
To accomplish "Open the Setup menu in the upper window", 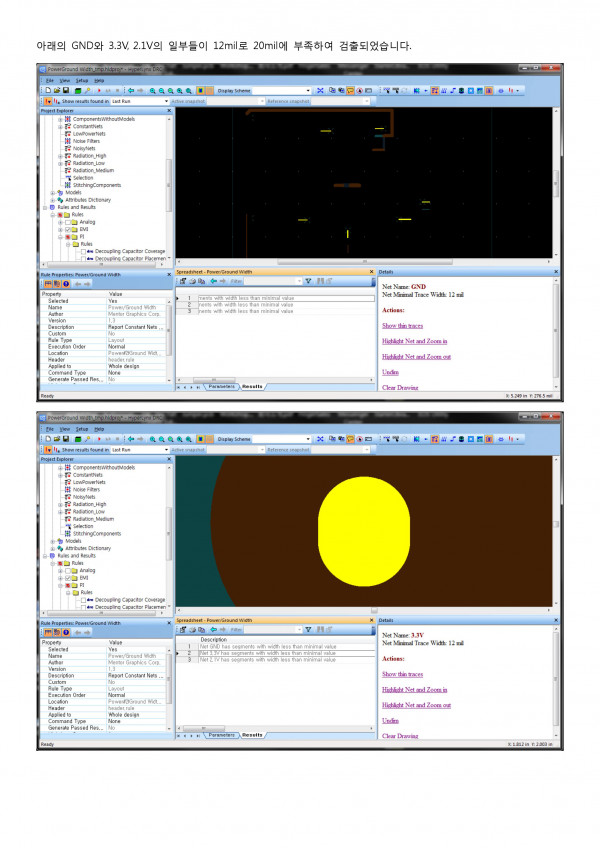I will click(x=82, y=80).
